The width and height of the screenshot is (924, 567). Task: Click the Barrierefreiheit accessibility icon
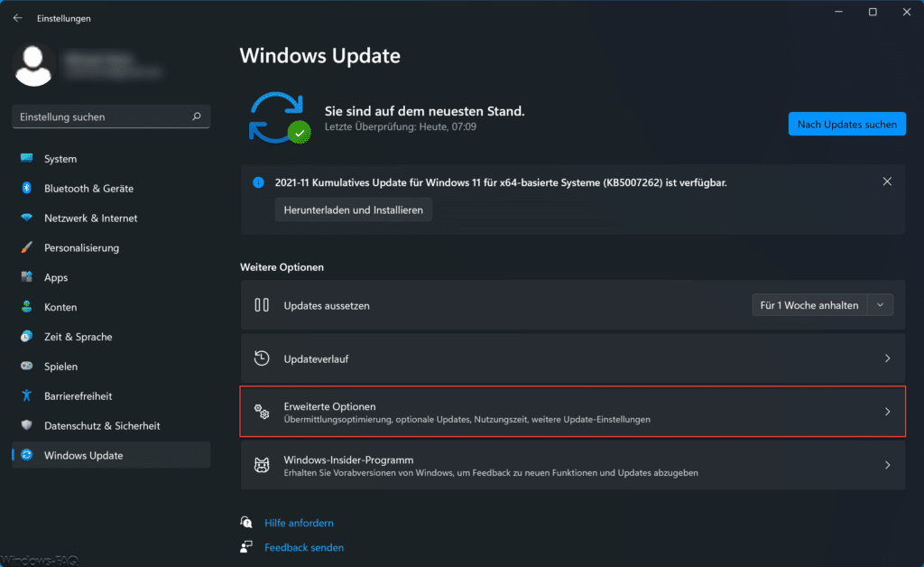26,395
